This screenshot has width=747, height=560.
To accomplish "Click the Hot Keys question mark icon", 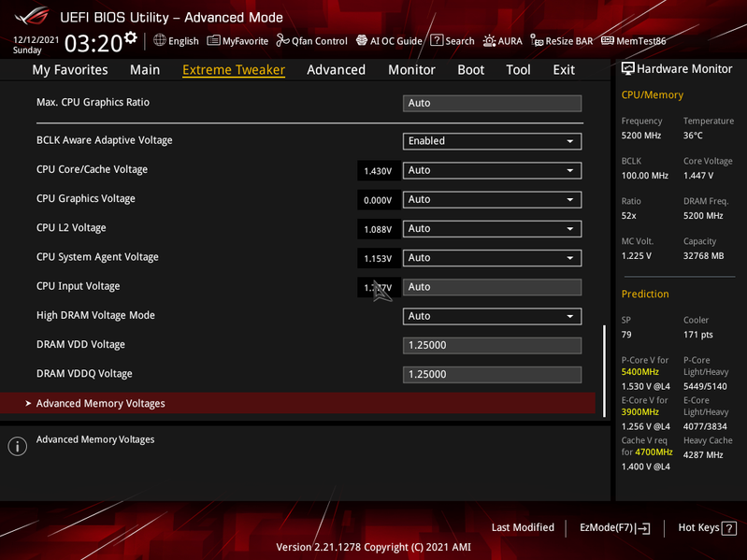I will [729, 528].
